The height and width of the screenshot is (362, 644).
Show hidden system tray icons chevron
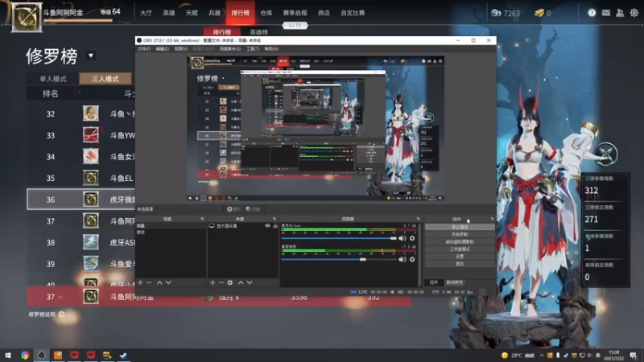(542, 356)
